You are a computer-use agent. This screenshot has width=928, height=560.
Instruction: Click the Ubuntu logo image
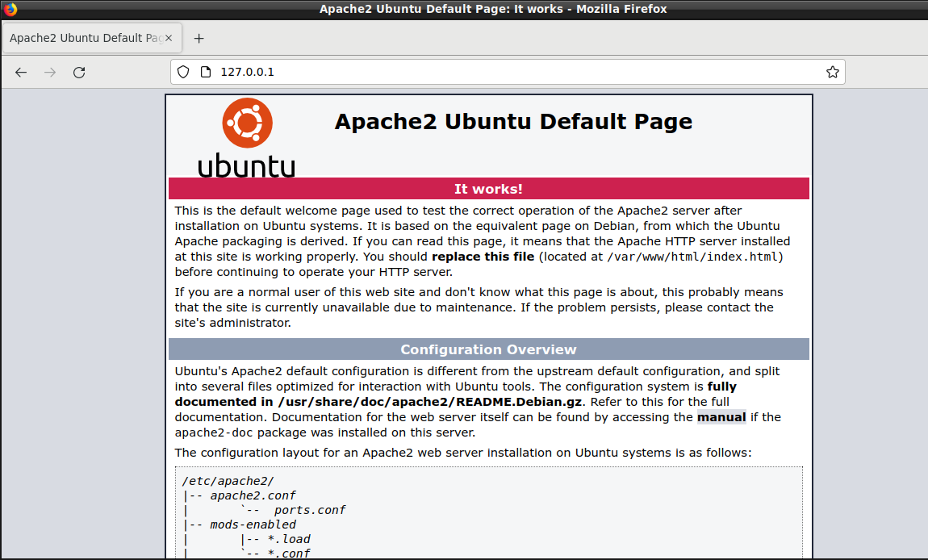coord(247,137)
